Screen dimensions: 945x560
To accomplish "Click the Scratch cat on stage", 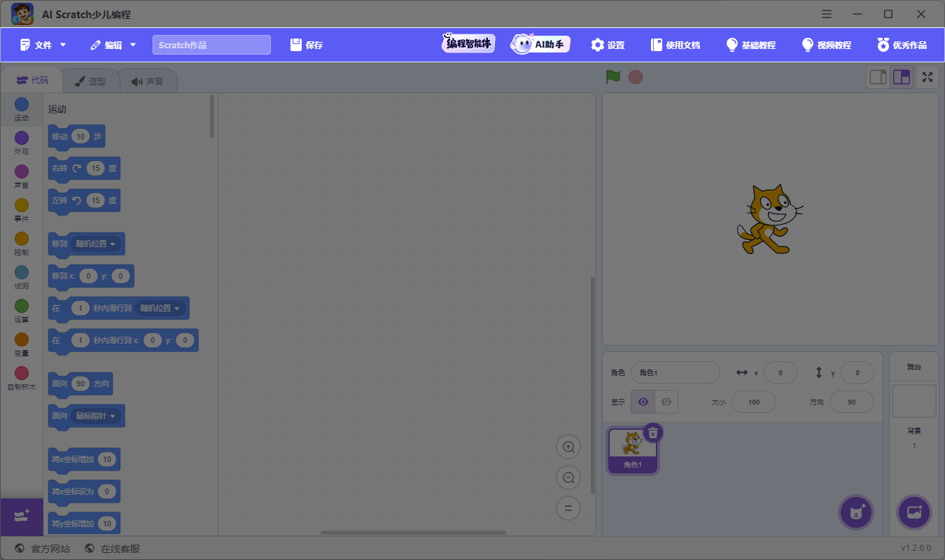I will click(769, 219).
